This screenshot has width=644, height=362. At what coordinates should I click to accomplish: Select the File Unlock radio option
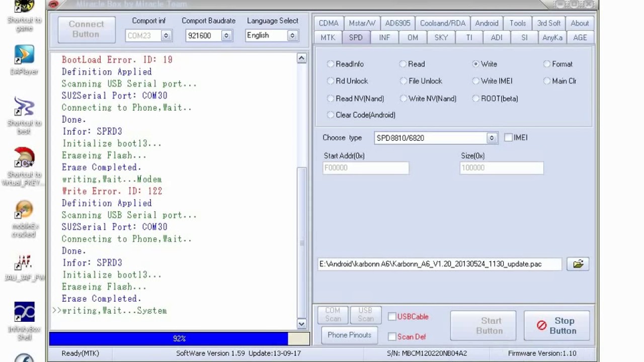coord(421,81)
